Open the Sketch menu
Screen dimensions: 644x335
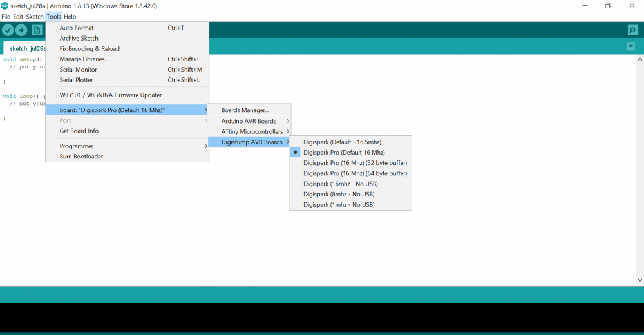[35, 17]
